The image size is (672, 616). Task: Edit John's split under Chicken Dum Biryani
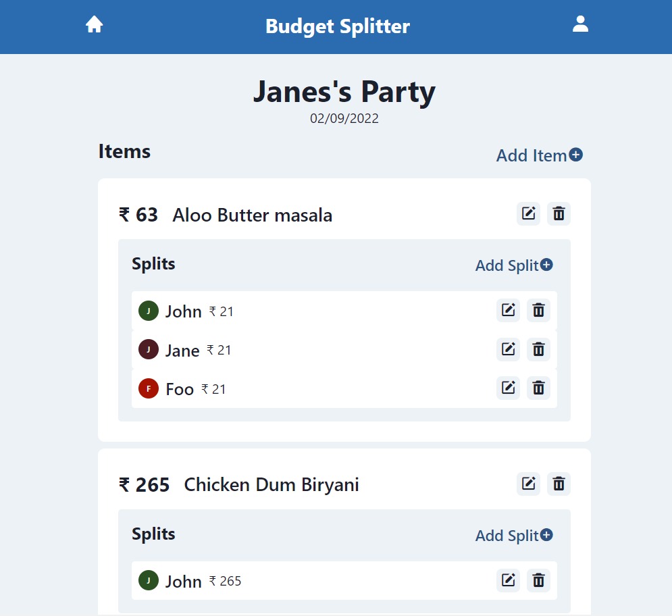tap(508, 580)
